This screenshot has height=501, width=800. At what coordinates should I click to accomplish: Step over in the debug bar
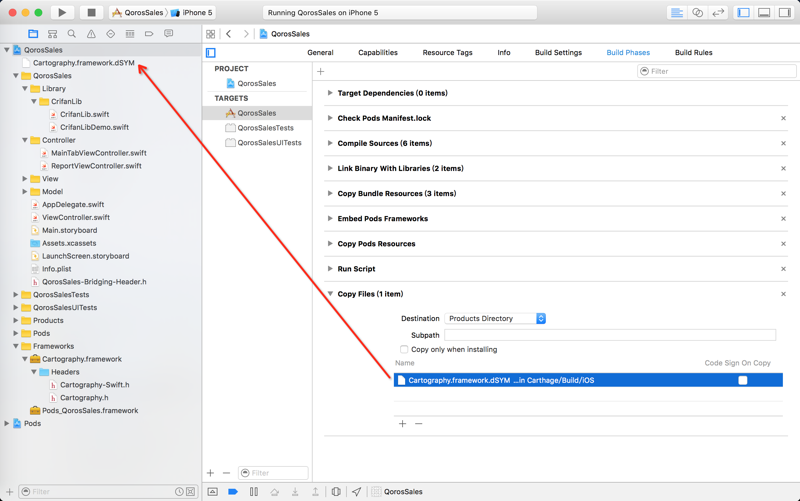click(274, 492)
